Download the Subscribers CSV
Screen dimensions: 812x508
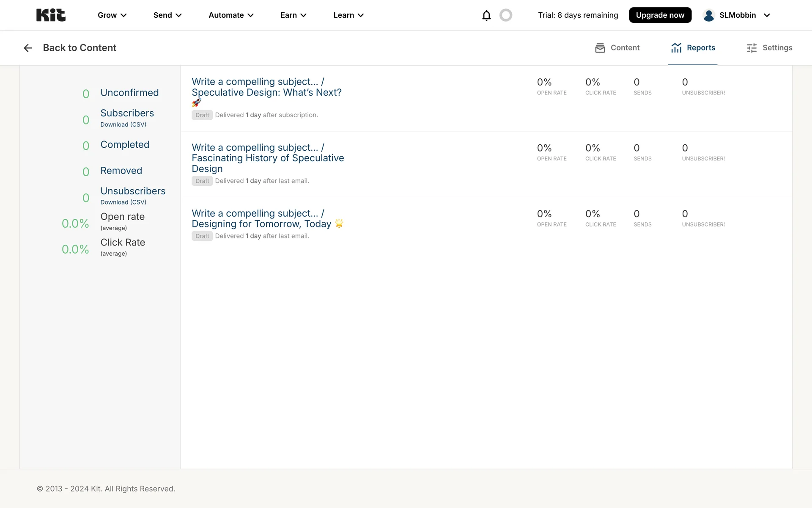click(123, 124)
